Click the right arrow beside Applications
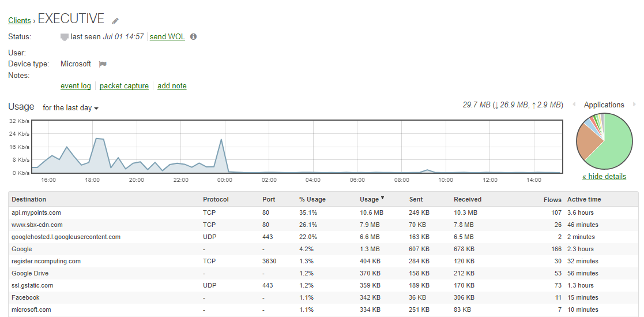The height and width of the screenshot is (317, 644). tap(634, 105)
